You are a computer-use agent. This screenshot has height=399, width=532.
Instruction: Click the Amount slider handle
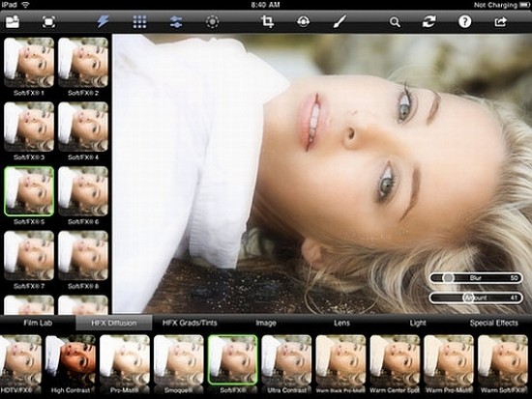point(468,298)
